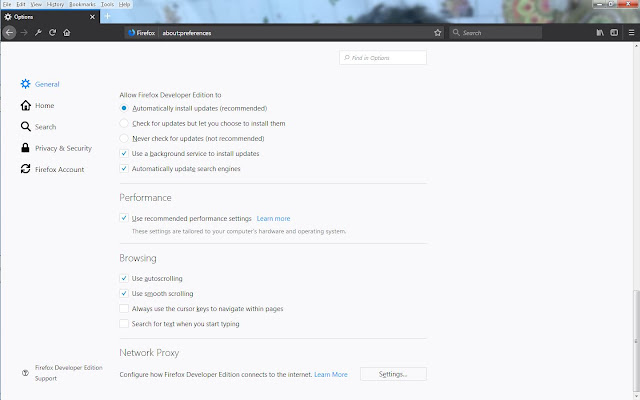Toggle Automatically update search engines
Image resolution: width=640 pixels, height=400 pixels.
click(124, 169)
